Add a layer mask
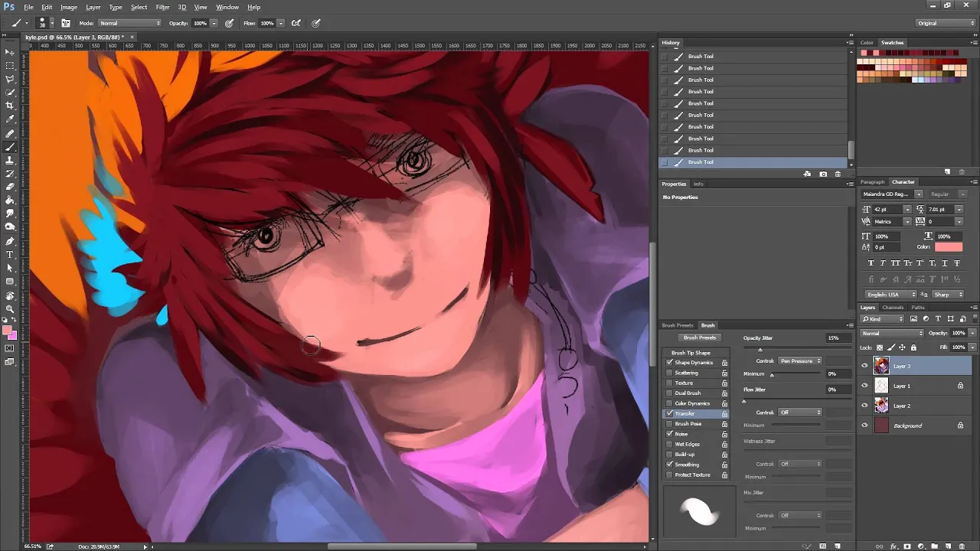Viewport: 980px width, 551px height. (x=906, y=546)
